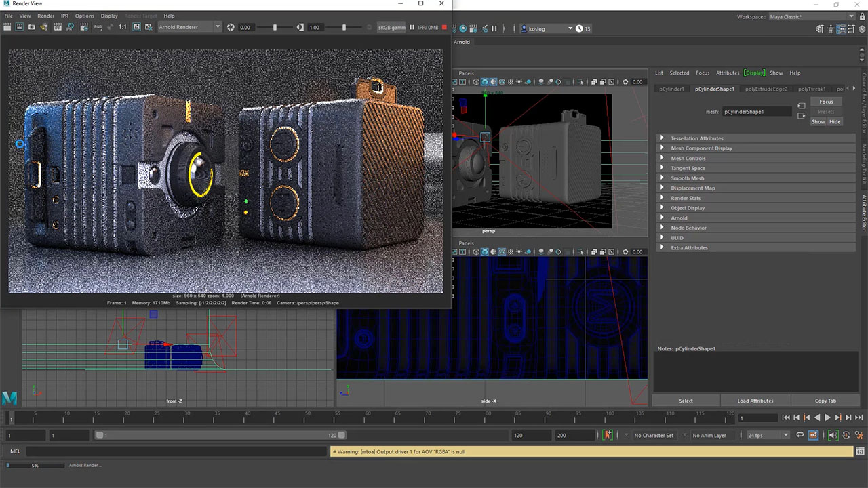Viewport: 868px width, 488px height.
Task: Pause the IPR rendering
Action: (412, 27)
